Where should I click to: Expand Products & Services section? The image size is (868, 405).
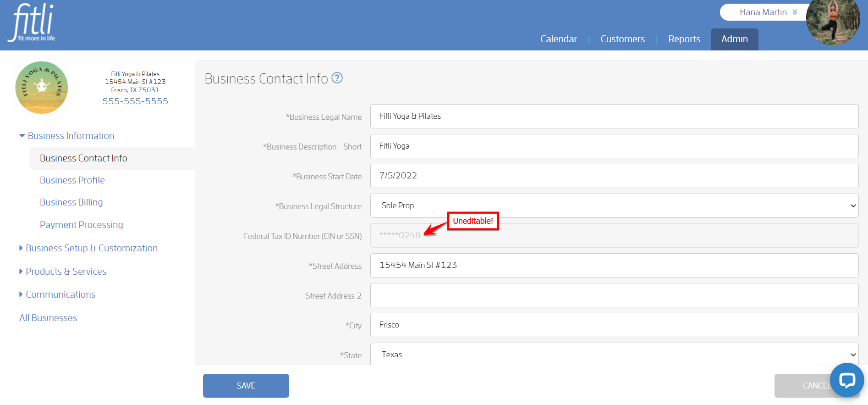tap(63, 272)
